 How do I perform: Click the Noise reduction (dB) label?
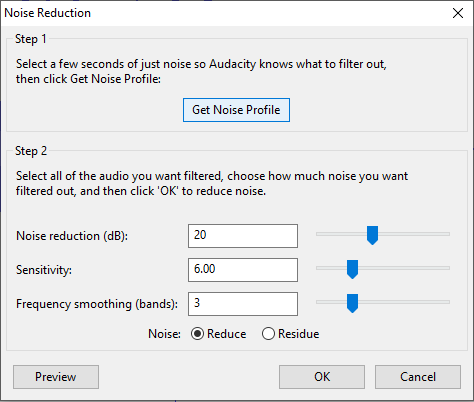[x=72, y=236]
